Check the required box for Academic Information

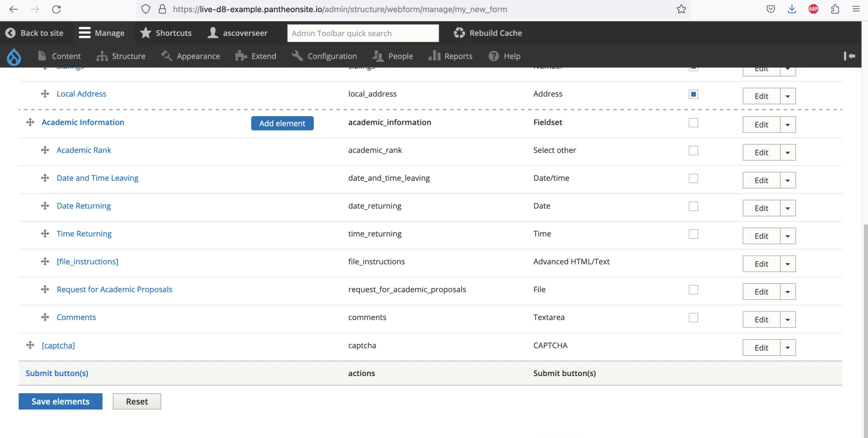[x=693, y=122]
